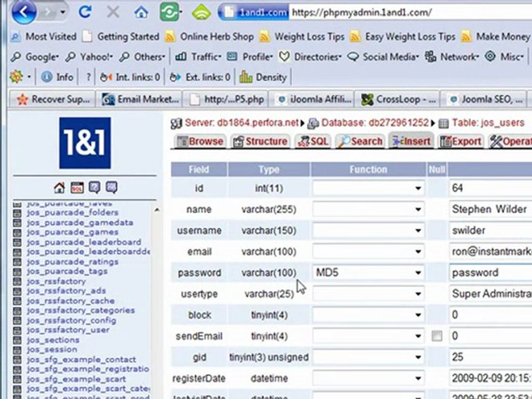Click the server icon in breadcrumb
Image resolution: width=532 pixels, height=399 pixels.
176,124
